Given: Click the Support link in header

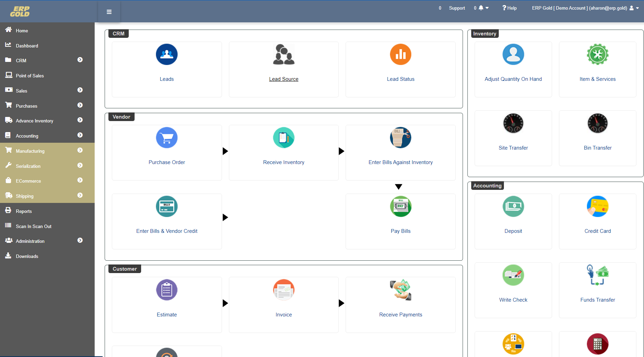Looking at the screenshot, I should coord(457,8).
